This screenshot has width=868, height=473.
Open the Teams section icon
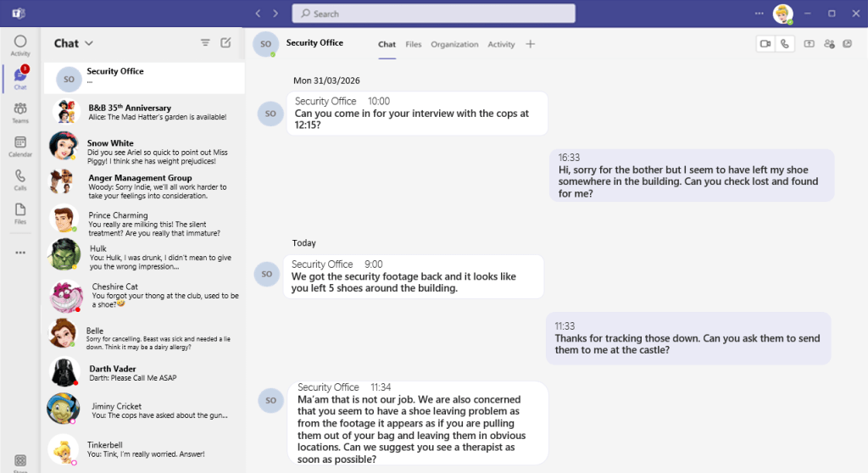[x=20, y=113]
